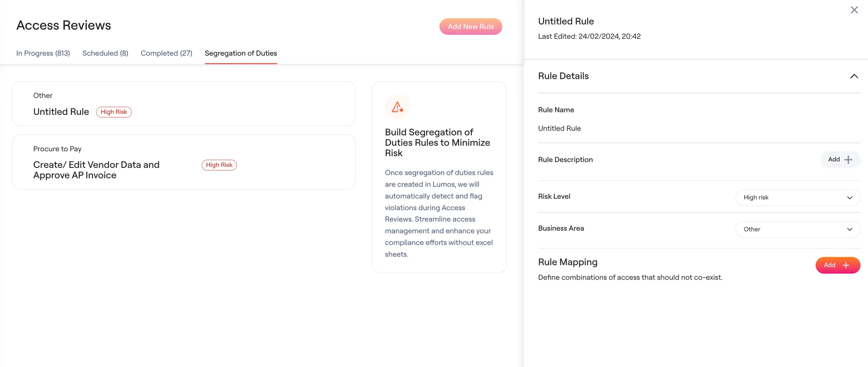Viewport: 868px width, 367px height.
Task: Switch to the Scheduled (8) tab
Action: pos(105,53)
